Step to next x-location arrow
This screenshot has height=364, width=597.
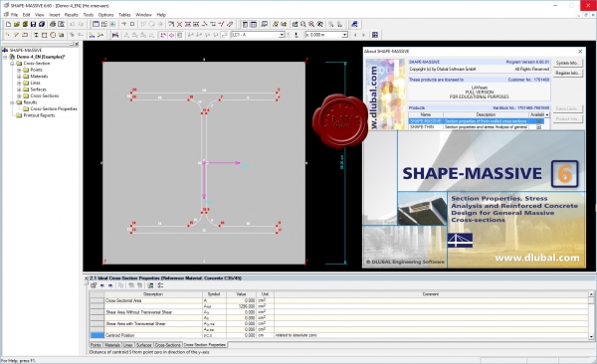363,35
